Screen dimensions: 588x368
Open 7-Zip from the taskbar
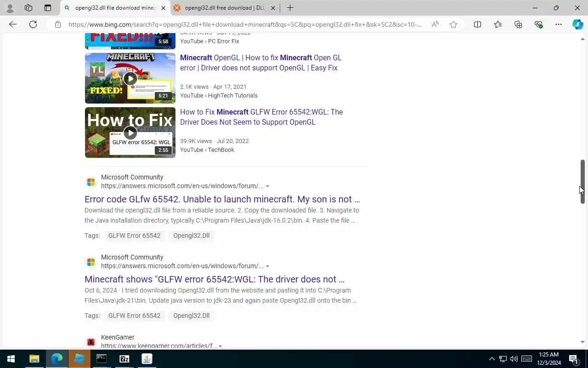(x=124, y=359)
